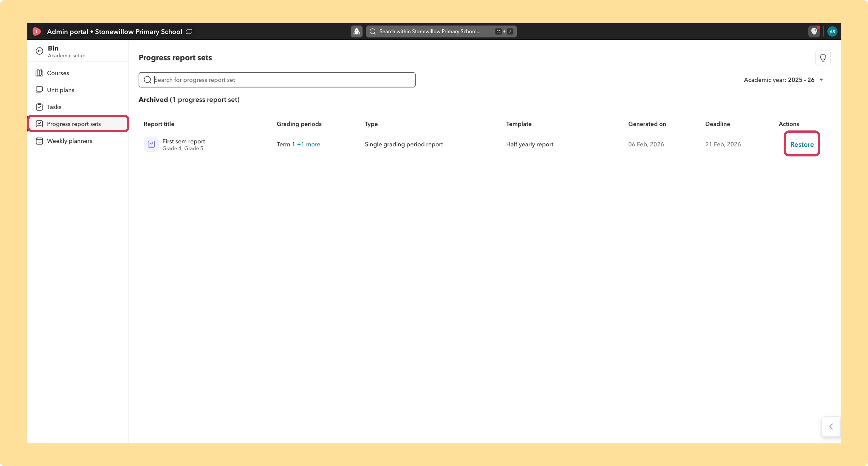Click the Grade 4, Grade 5 subtitle
Image resolution: width=868 pixels, height=466 pixels.
tap(183, 149)
